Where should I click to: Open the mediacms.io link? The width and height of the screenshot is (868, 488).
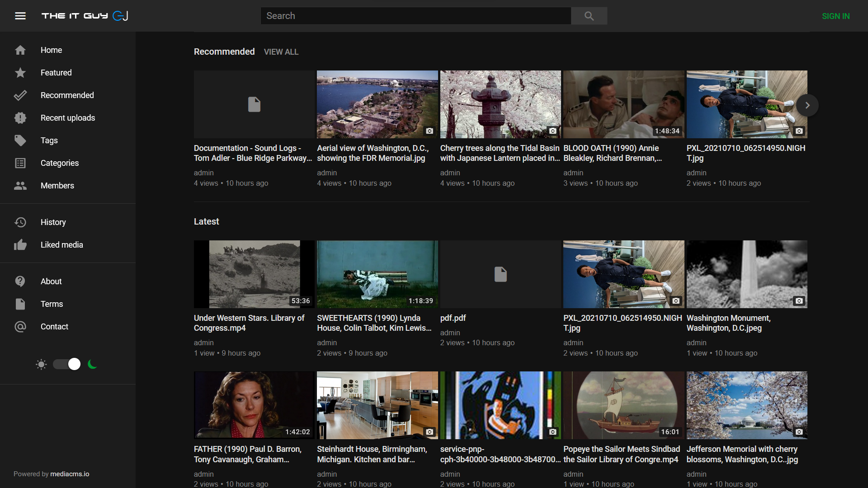[69, 474]
